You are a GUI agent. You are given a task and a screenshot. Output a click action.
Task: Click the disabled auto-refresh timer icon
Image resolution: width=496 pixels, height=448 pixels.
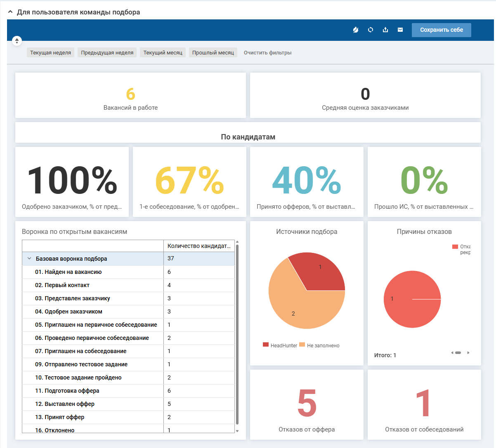[356, 30]
